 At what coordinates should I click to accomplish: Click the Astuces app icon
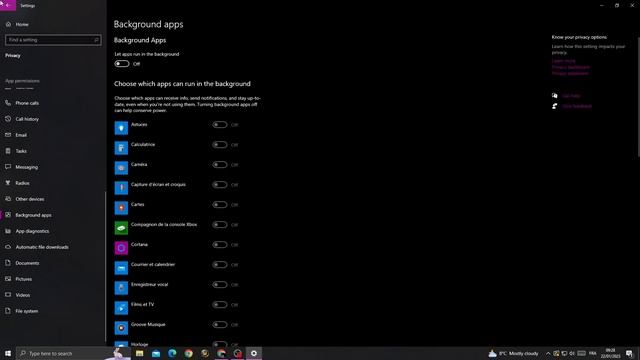pos(121,128)
